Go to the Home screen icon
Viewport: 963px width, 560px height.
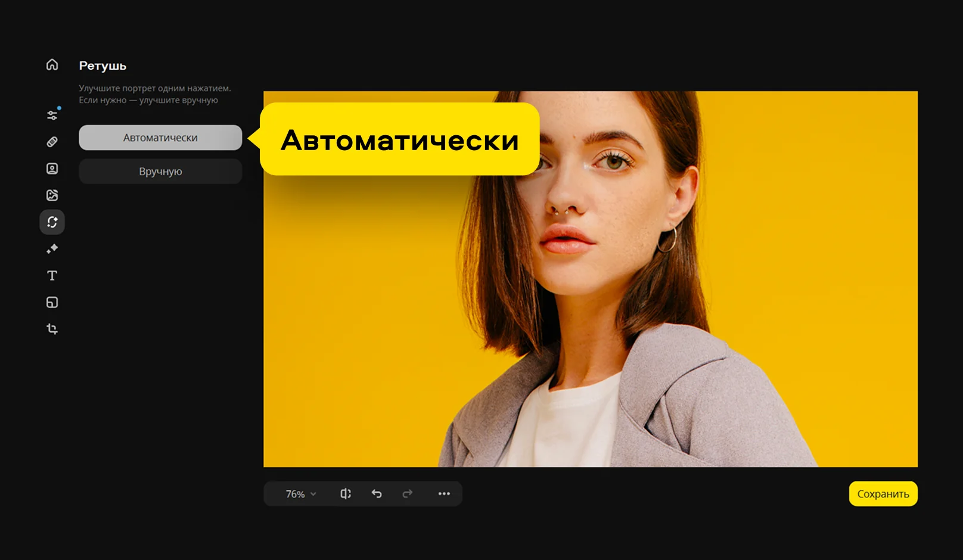(52, 64)
